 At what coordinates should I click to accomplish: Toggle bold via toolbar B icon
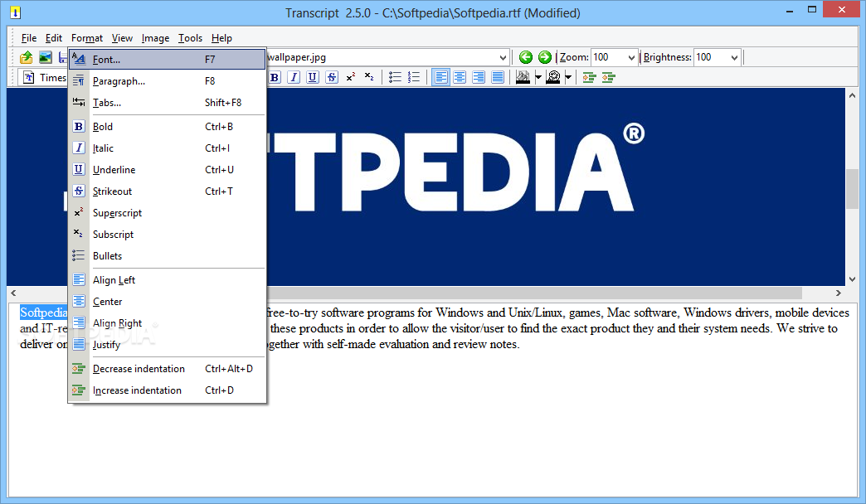pos(275,77)
